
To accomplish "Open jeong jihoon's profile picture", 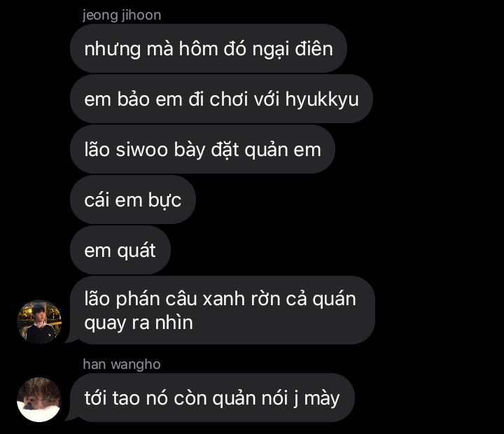I will (x=39, y=322).
